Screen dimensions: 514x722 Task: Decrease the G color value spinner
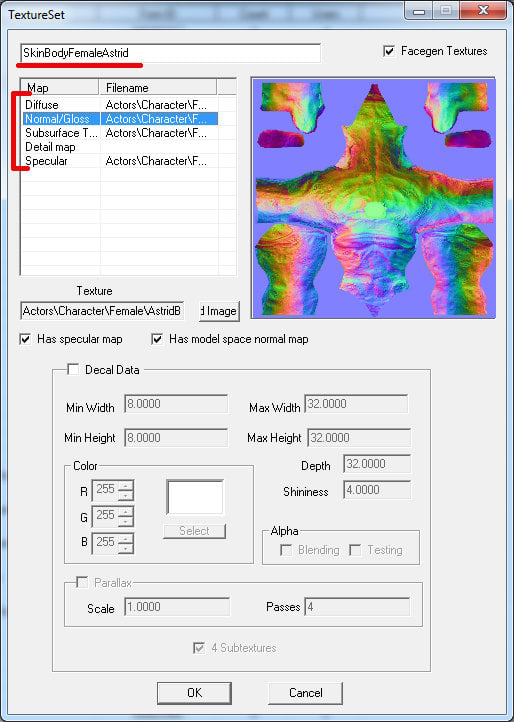pos(126,521)
